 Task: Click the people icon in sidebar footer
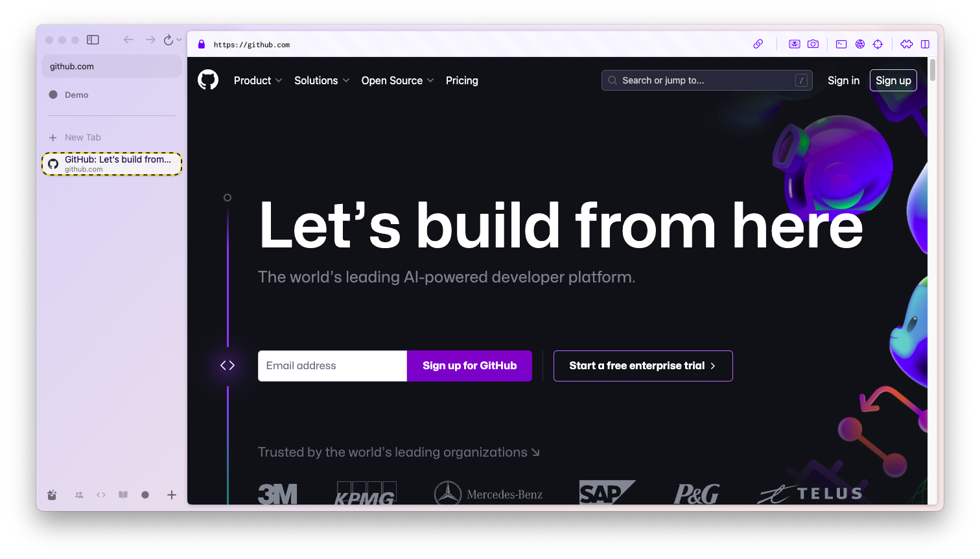tap(79, 495)
